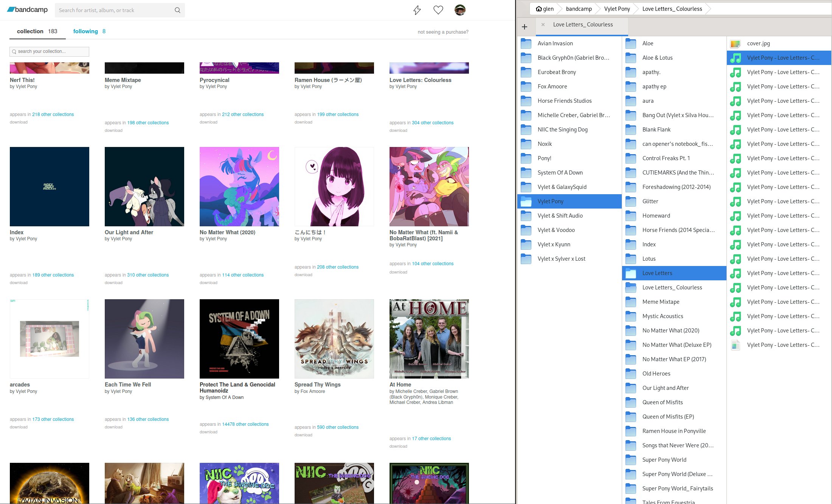
Task: Click the Bandcamp logo
Action: pos(27,10)
